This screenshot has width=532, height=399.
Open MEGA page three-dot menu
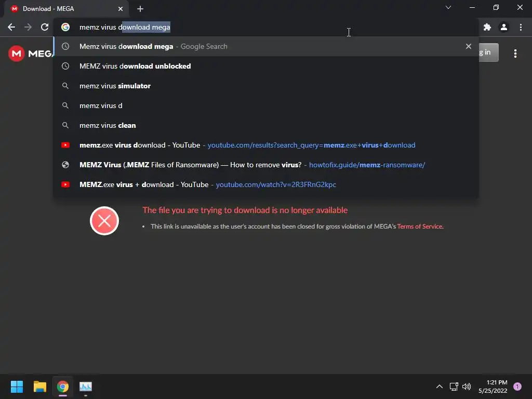[x=515, y=54]
